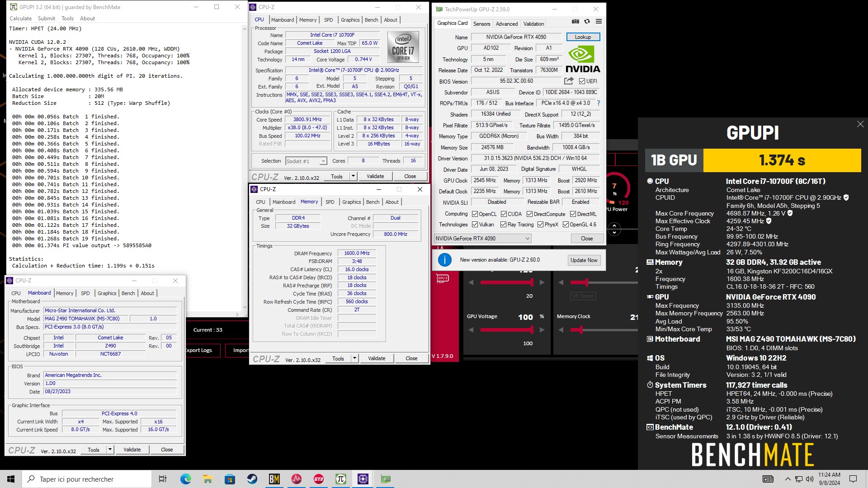Toggle the CUDA checkbox
The width and height of the screenshot is (868, 488).
pyautogui.click(x=504, y=214)
